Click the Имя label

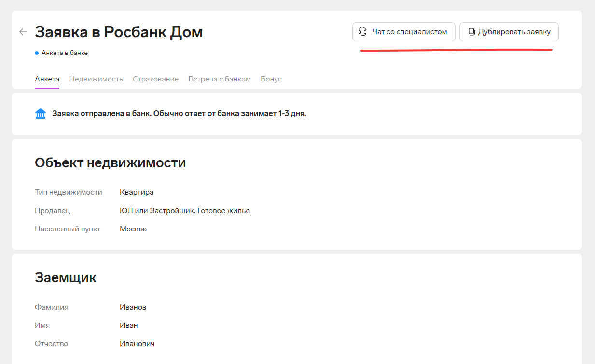[x=42, y=325]
